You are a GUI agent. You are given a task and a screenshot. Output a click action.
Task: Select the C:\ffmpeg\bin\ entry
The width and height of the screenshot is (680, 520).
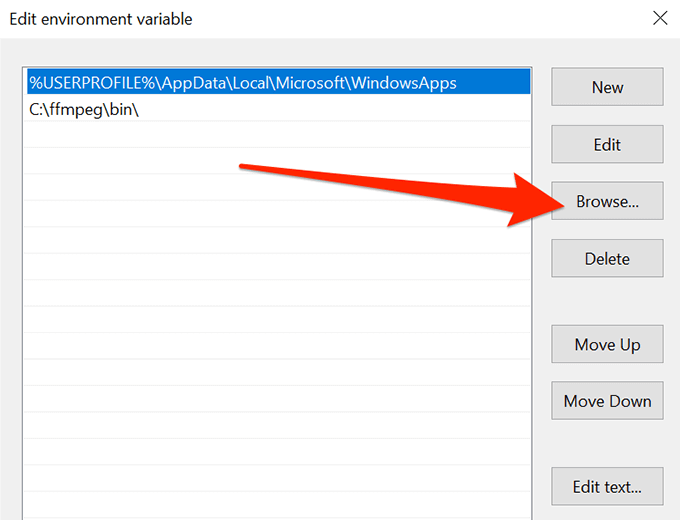[85, 110]
